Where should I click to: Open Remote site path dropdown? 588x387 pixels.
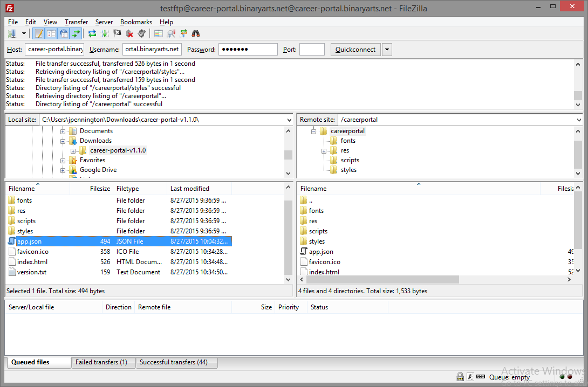579,120
